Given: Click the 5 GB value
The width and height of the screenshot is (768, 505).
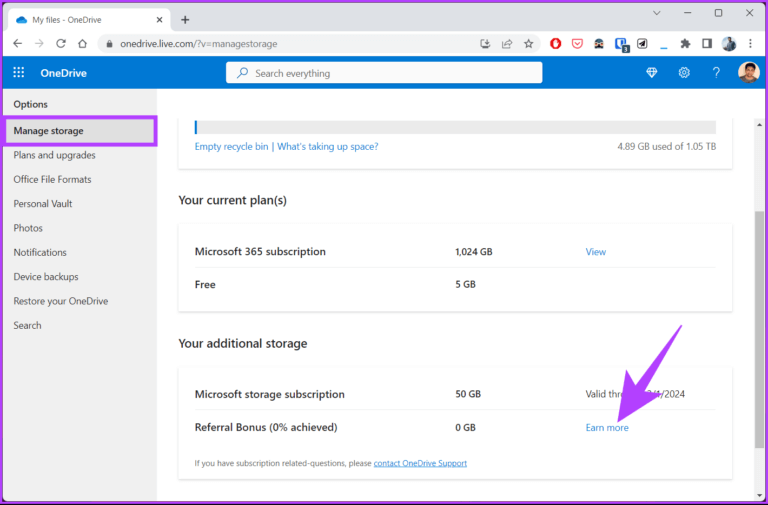Looking at the screenshot, I should (465, 285).
